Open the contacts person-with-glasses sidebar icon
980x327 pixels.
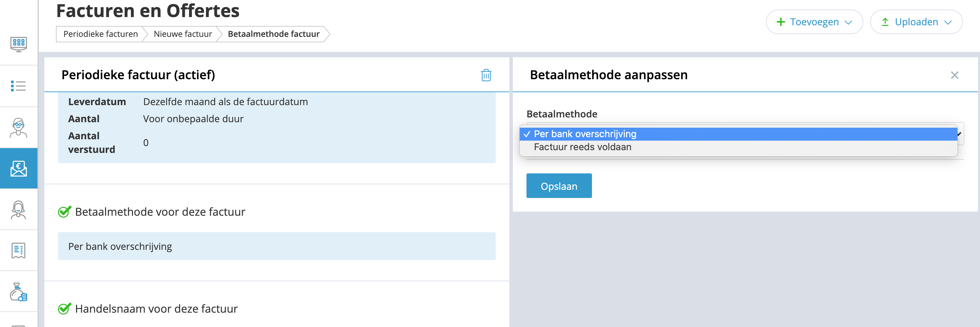click(18, 128)
